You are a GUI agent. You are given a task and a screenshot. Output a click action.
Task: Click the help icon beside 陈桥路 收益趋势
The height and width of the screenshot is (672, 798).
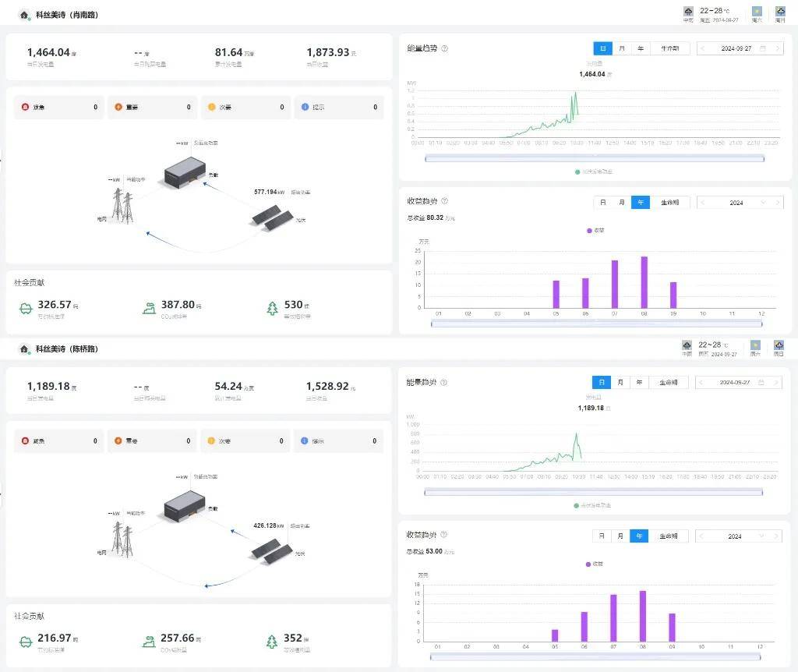coord(443,535)
